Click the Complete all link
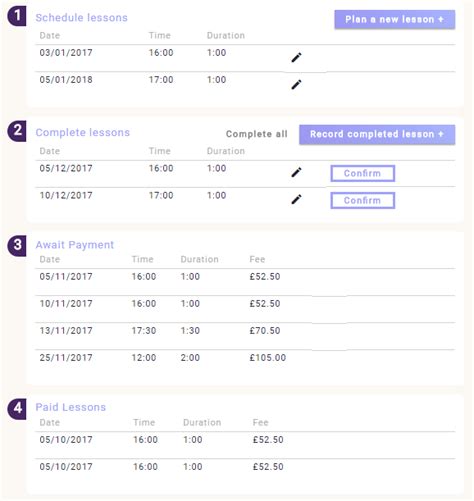Image resolution: width=474 pixels, height=501 pixels. 256,134
